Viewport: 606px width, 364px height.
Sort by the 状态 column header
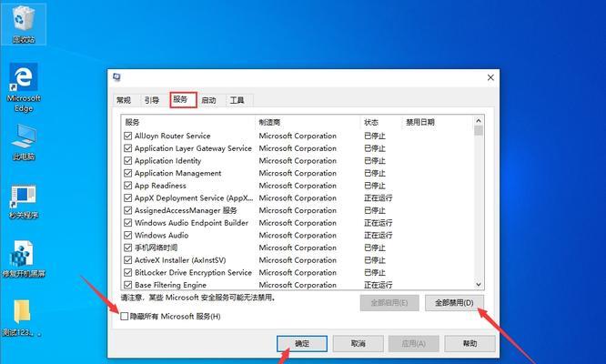(381, 122)
